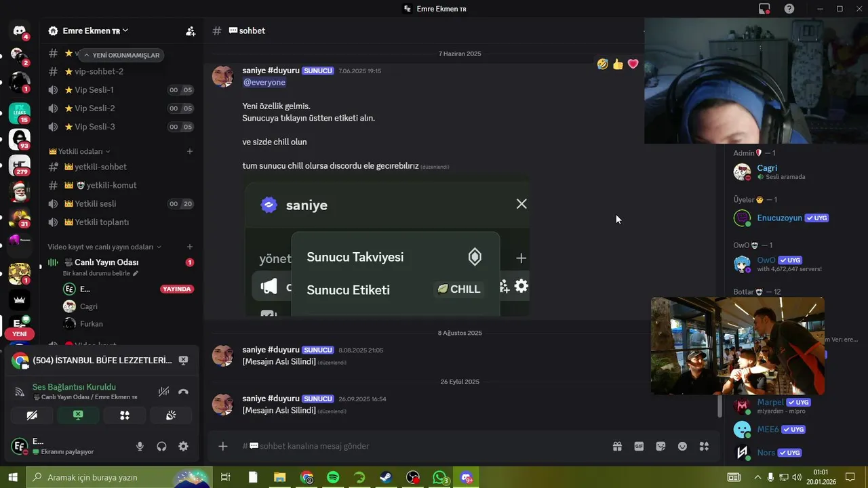Open the invite people icon beside server name
This screenshot has height=488, width=868.
[191, 31]
